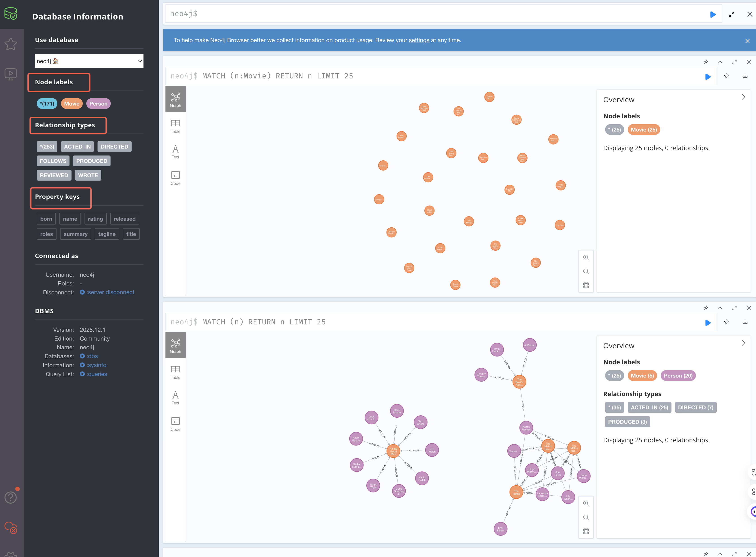Collapse the first result frame with chevron
The image size is (756, 557).
point(720,62)
